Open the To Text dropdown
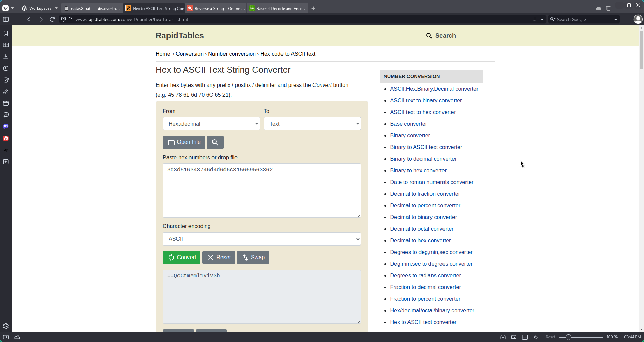Screen dimensions: 644x342 [312, 124]
